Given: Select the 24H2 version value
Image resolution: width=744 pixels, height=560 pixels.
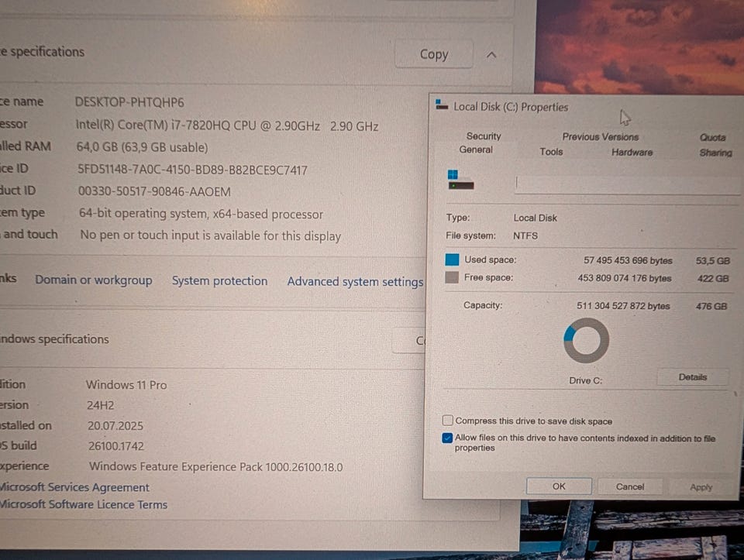Looking at the screenshot, I should pos(100,405).
